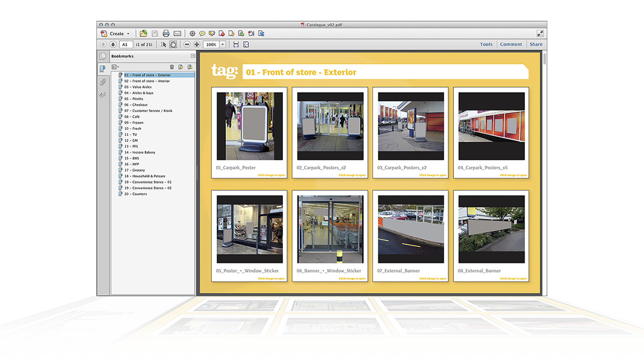Screen dimensions: 644x362
Task: Click the zoom in plus button
Action: coord(197,44)
